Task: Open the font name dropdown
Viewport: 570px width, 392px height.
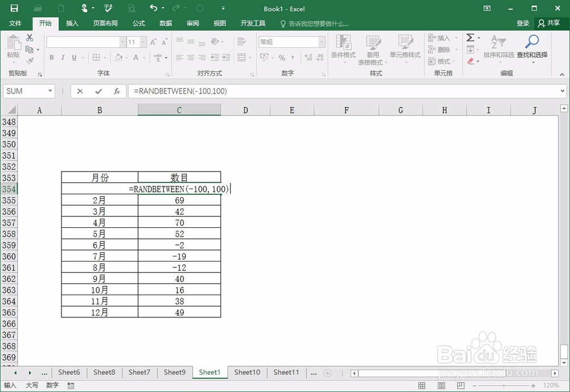Action: pos(123,42)
